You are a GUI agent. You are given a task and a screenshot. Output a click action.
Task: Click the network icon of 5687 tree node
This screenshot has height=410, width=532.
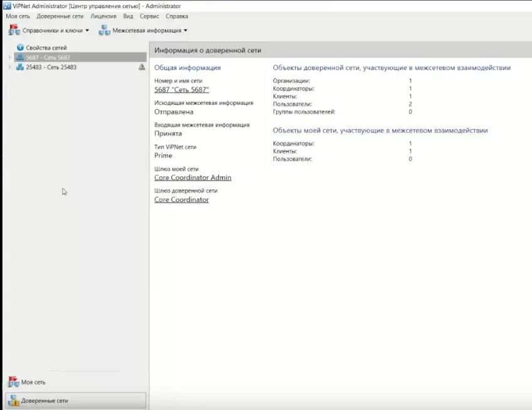tap(20, 58)
